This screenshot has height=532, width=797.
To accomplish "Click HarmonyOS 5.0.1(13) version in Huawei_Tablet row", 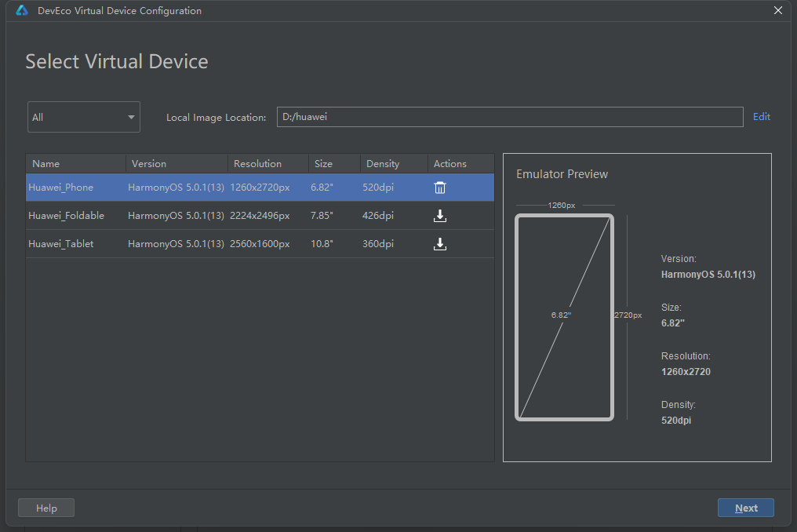I will (176, 243).
